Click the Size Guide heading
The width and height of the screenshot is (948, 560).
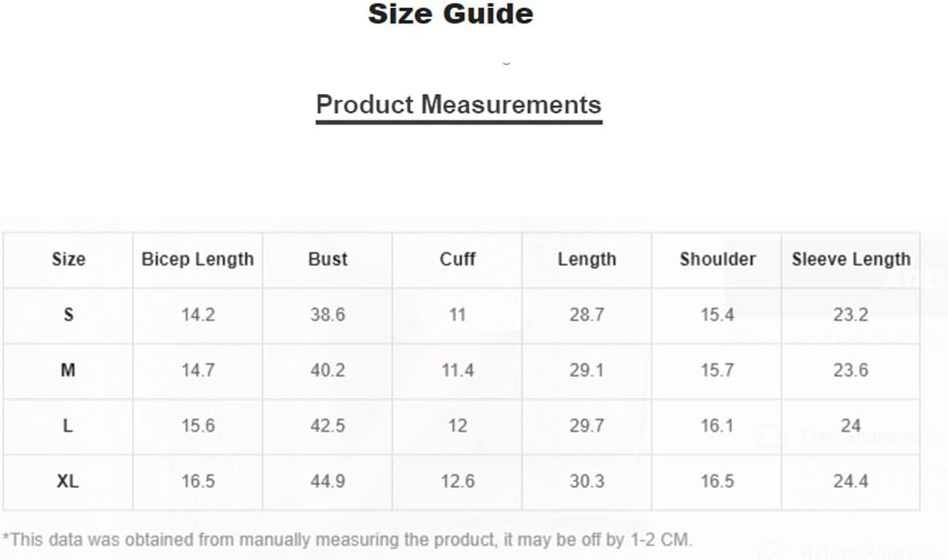[x=451, y=14]
